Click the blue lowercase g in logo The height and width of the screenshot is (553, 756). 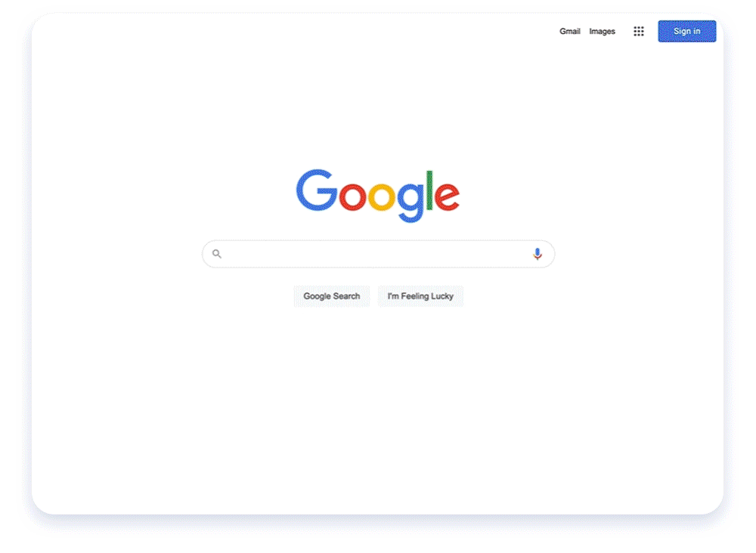[411, 202]
